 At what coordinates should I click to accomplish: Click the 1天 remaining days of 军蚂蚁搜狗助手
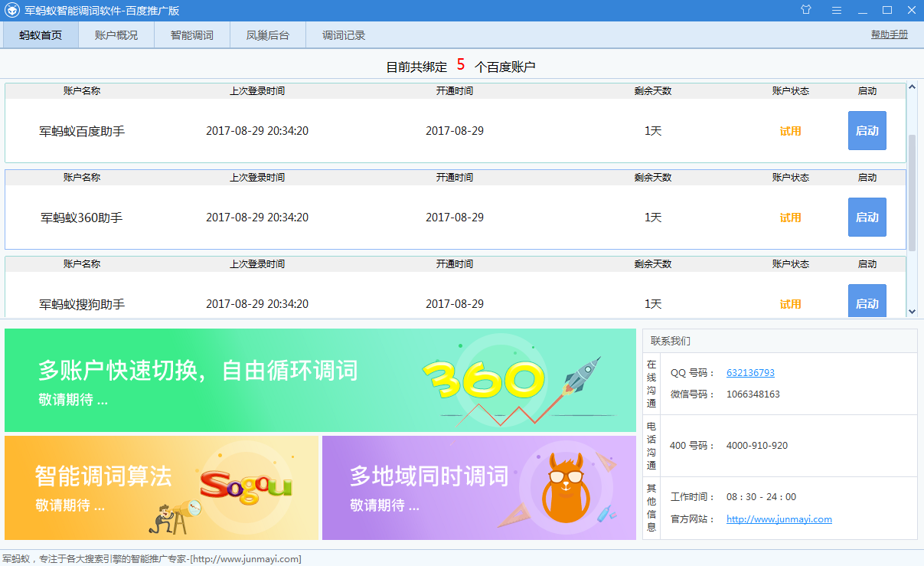(x=653, y=304)
